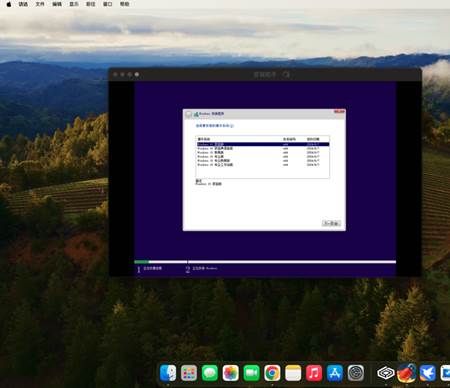Click the Windows setup dialog title icon

click(x=196, y=114)
